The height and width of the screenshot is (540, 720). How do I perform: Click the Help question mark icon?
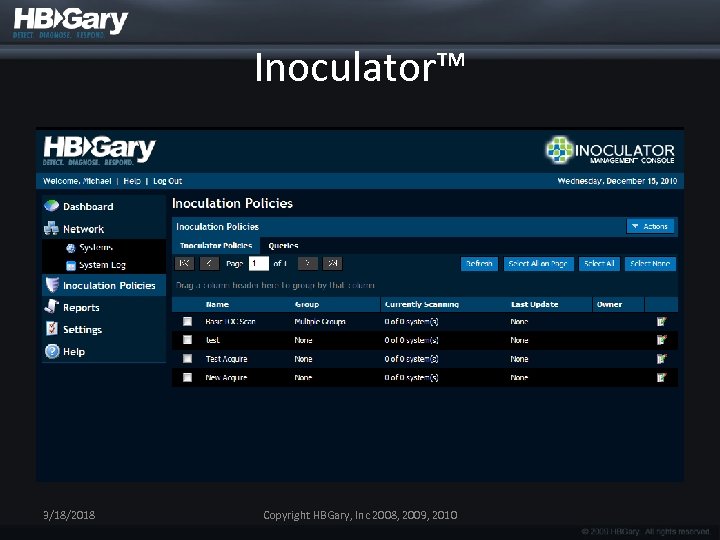(52, 351)
